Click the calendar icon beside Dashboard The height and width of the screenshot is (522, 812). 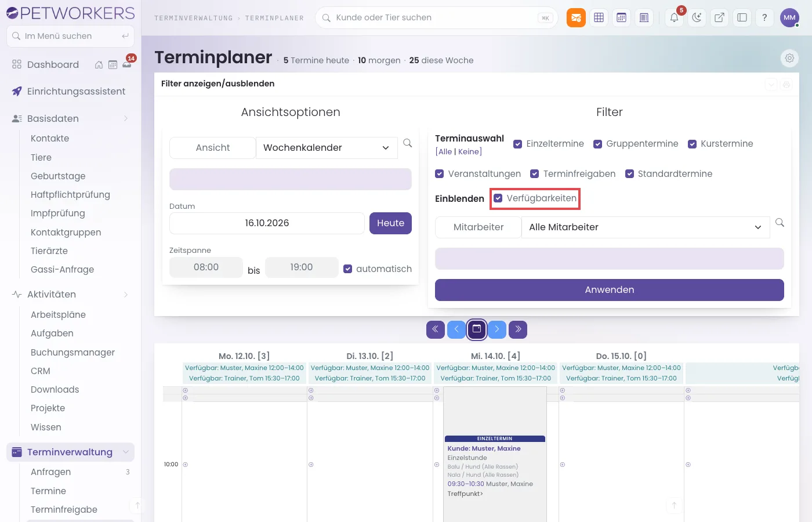click(113, 65)
